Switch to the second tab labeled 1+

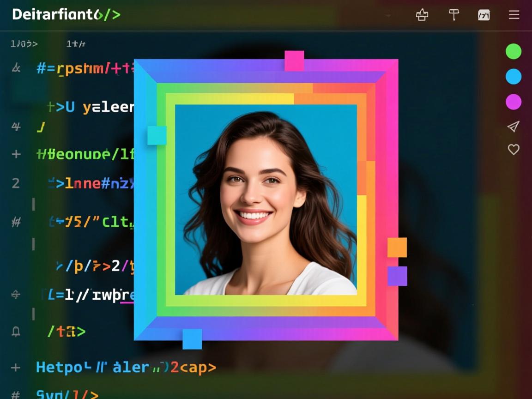76,44
